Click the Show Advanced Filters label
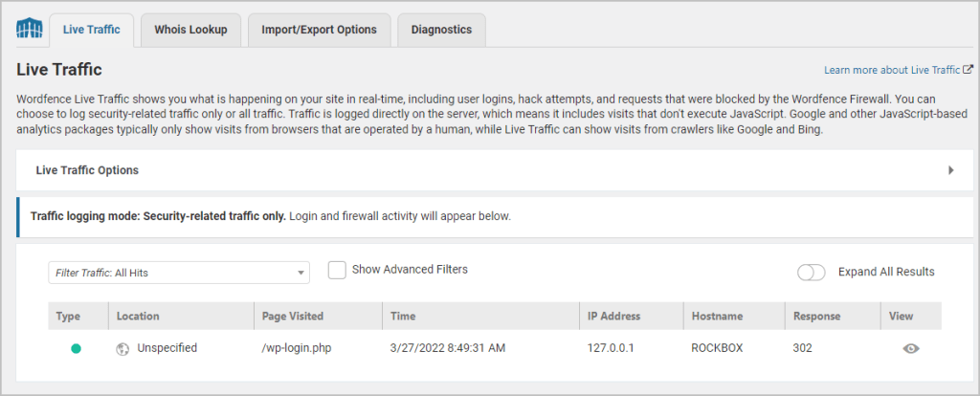This screenshot has width=980, height=396. pyautogui.click(x=410, y=269)
